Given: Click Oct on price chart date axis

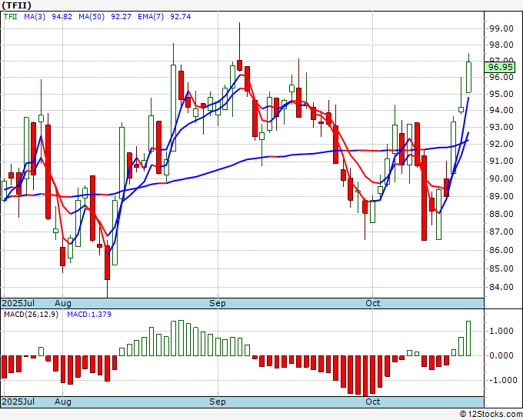Looking at the screenshot, I should [x=372, y=303].
